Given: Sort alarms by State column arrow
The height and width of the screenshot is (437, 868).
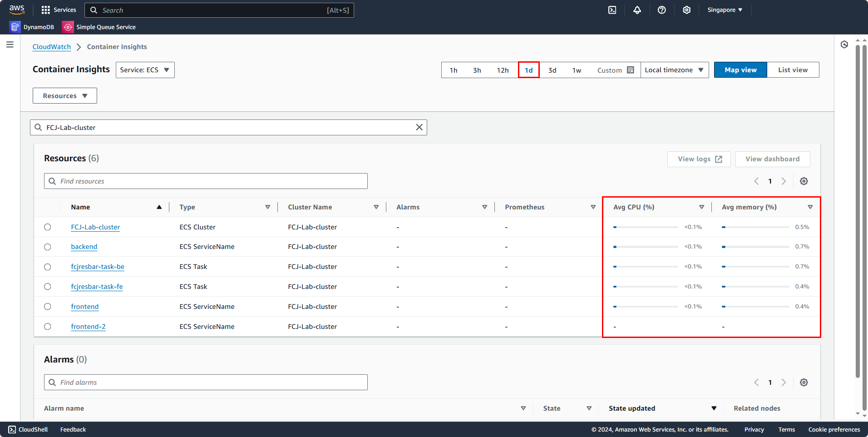Looking at the screenshot, I should [589, 408].
